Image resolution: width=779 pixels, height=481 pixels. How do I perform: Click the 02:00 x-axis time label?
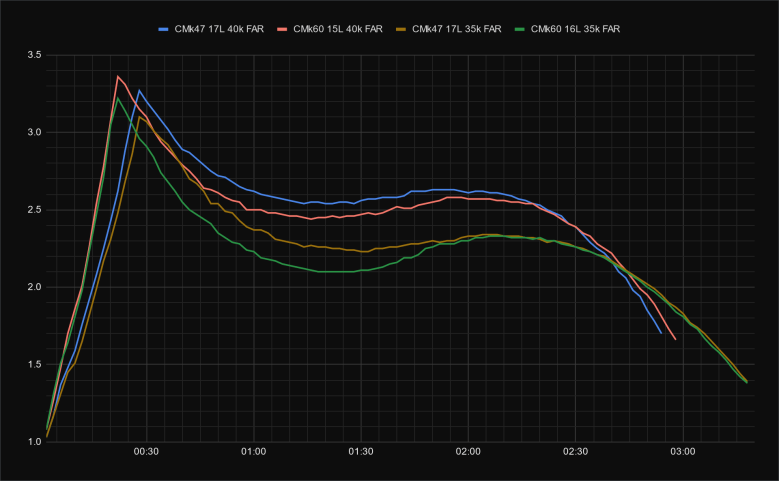tap(468, 453)
